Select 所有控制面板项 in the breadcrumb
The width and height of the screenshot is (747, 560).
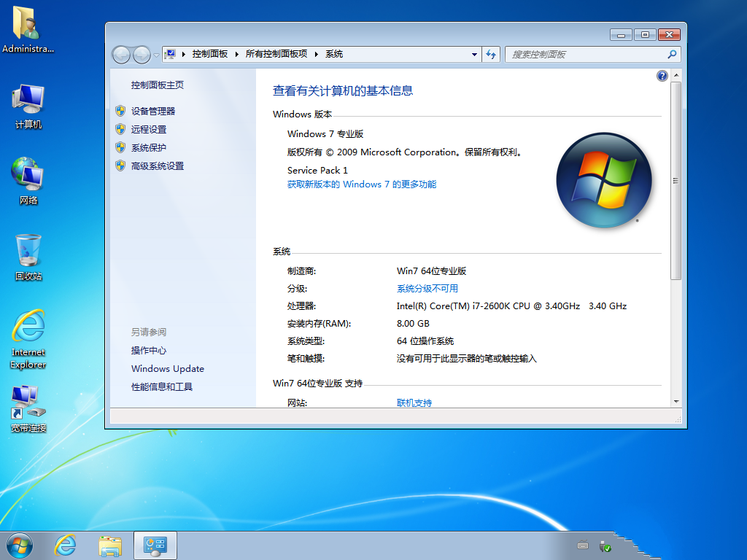276,55
